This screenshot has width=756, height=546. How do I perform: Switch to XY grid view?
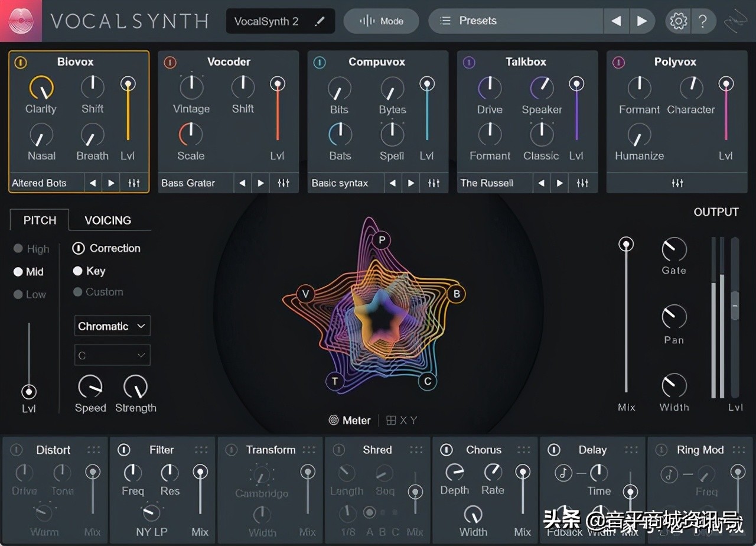(402, 421)
